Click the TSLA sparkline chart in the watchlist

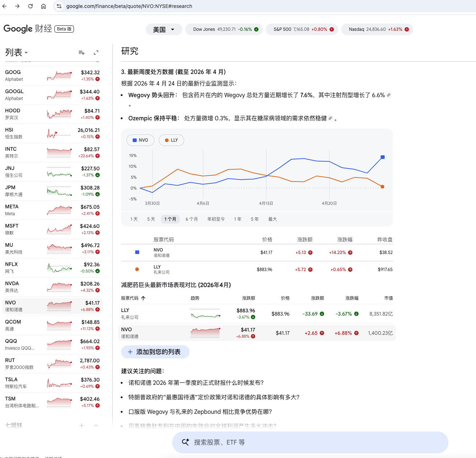(x=59, y=383)
